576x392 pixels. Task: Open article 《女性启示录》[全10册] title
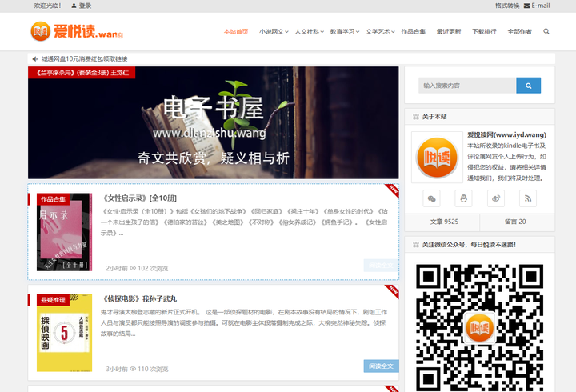click(x=140, y=198)
